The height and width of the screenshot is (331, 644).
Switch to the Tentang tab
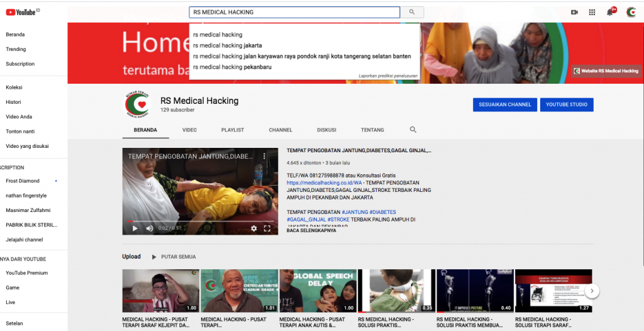tap(372, 130)
